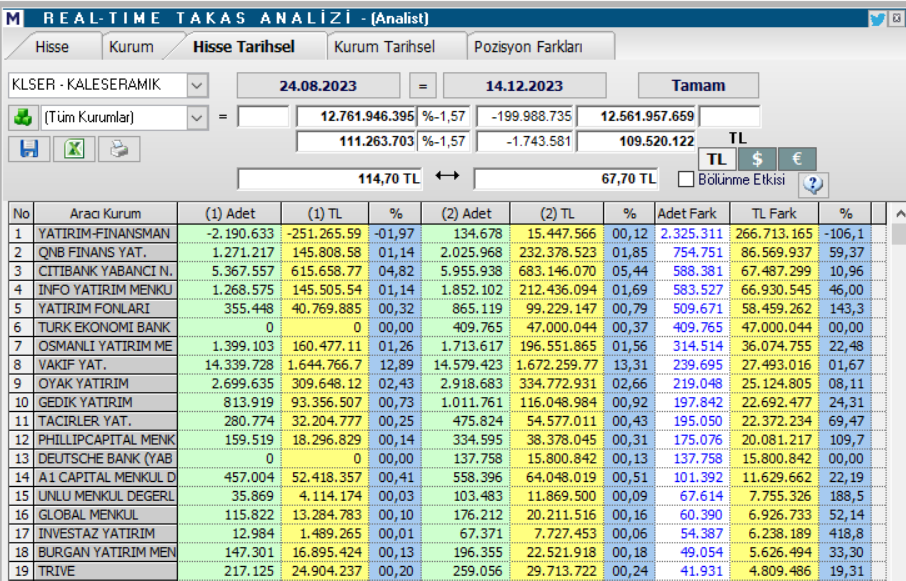This screenshot has width=906, height=581.
Task: Click the 67,70 TL price field
Action: click(x=566, y=179)
